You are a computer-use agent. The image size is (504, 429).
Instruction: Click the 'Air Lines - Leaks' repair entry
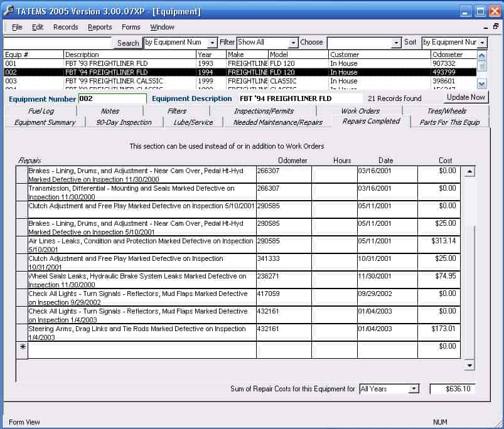[142, 245]
